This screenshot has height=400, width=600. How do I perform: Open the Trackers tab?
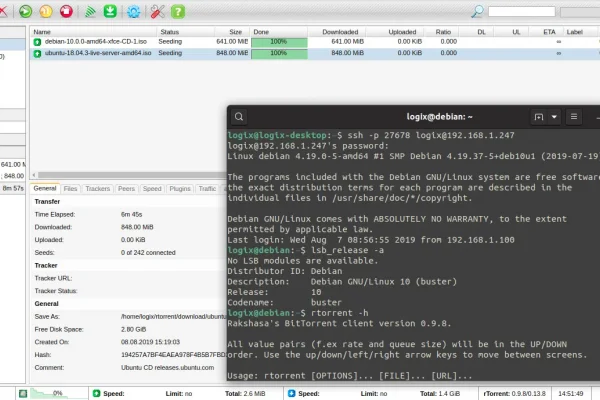click(x=98, y=189)
